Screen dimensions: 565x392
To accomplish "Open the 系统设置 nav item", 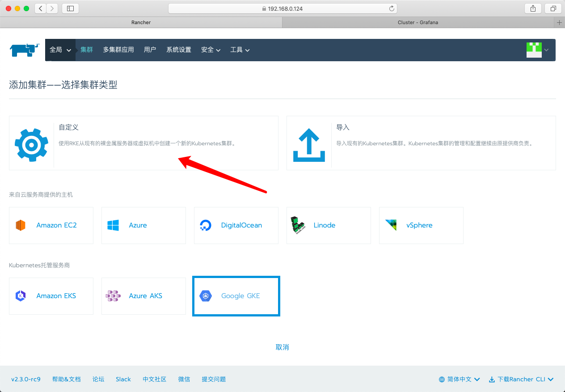I will pyautogui.click(x=179, y=50).
